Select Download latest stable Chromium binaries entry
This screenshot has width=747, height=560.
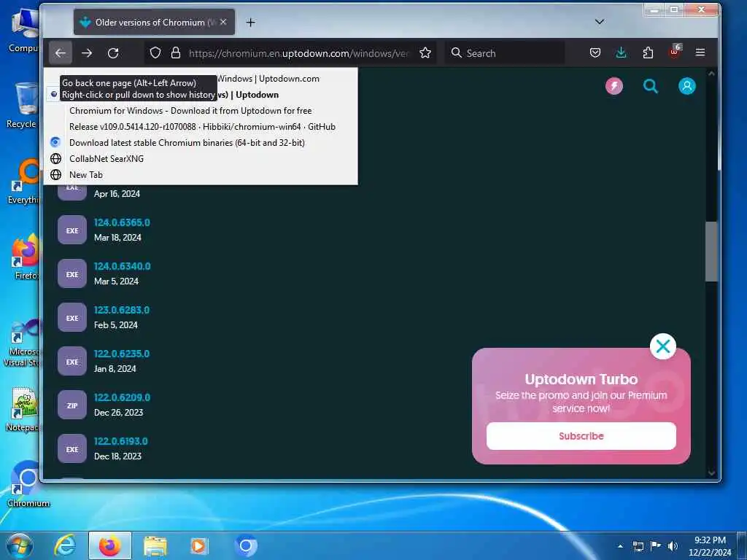point(201,143)
